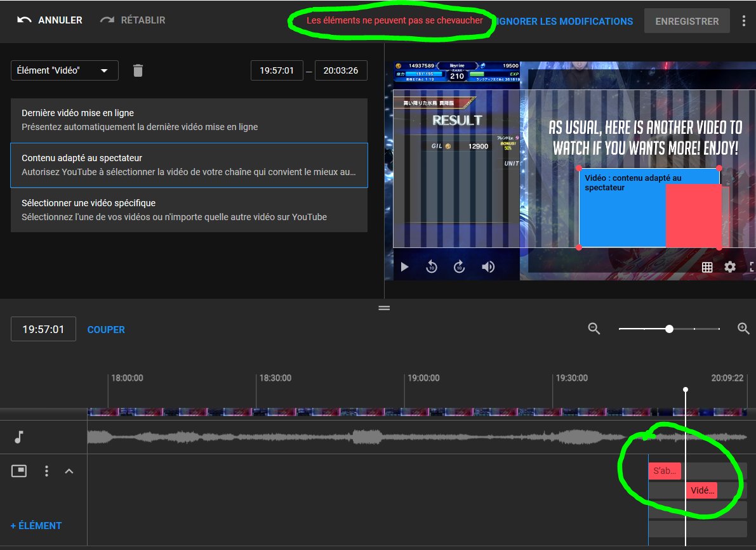756x550 pixels.
Task: Open the end screen track three-dot menu
Action: pos(46,471)
